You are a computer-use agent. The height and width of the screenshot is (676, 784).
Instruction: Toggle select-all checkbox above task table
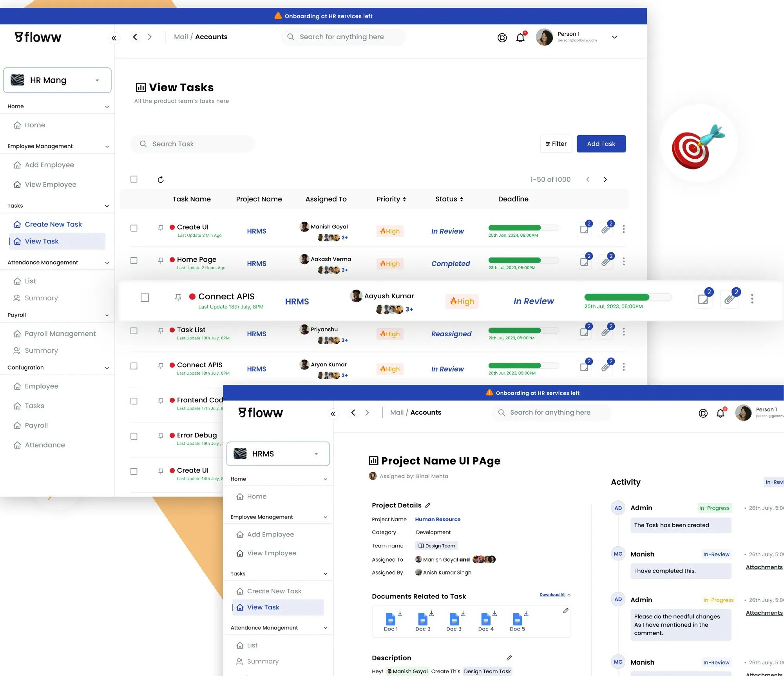tap(134, 179)
